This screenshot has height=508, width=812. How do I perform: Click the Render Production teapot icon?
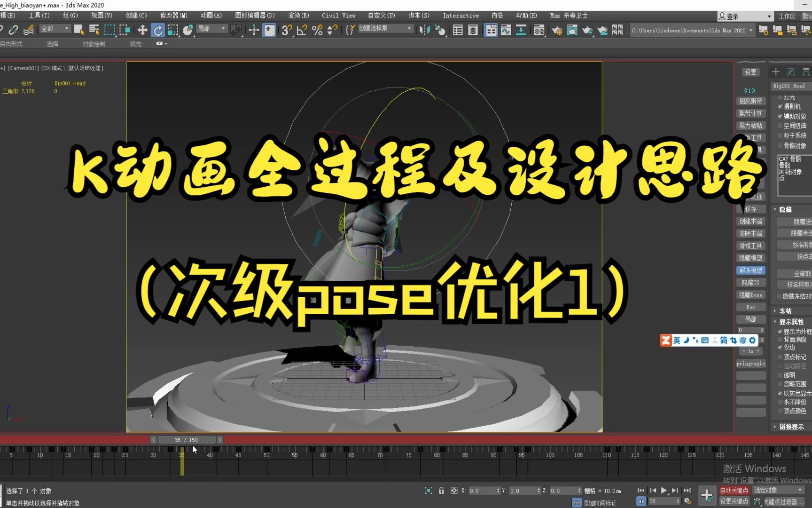point(587,30)
